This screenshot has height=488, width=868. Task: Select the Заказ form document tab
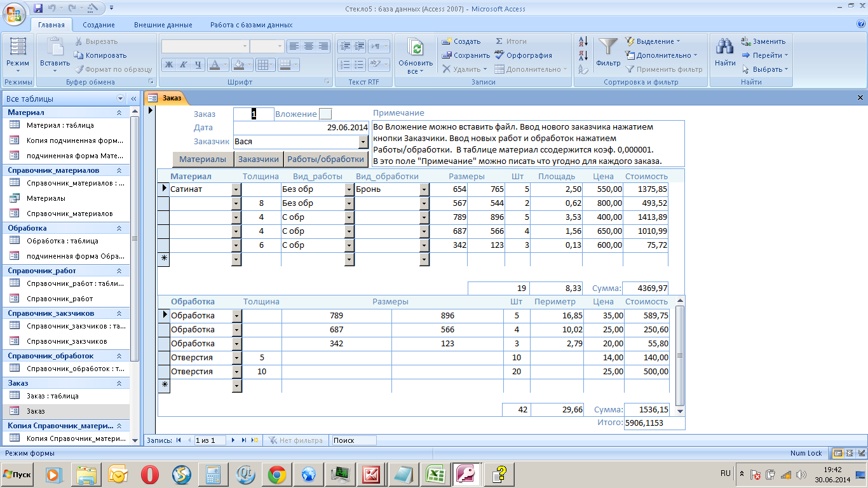point(165,98)
